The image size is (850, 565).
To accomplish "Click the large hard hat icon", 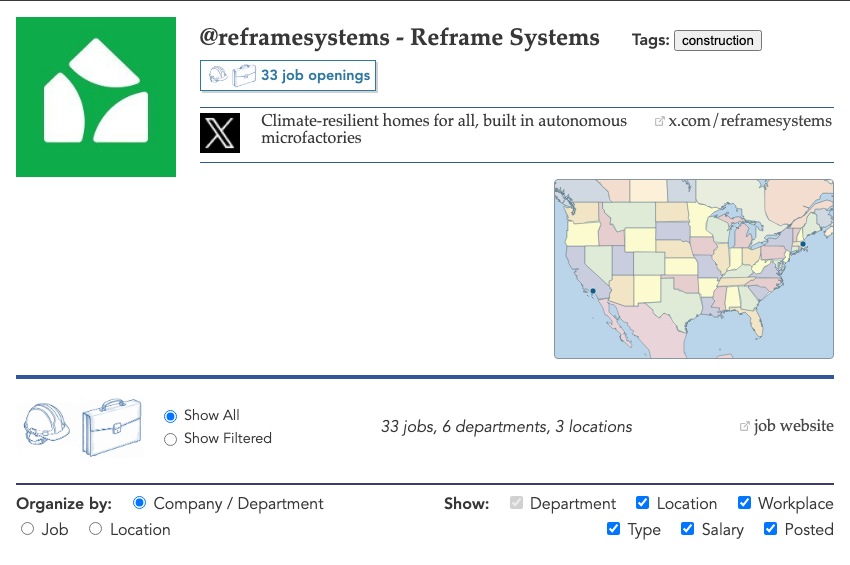I will pyautogui.click(x=47, y=424).
